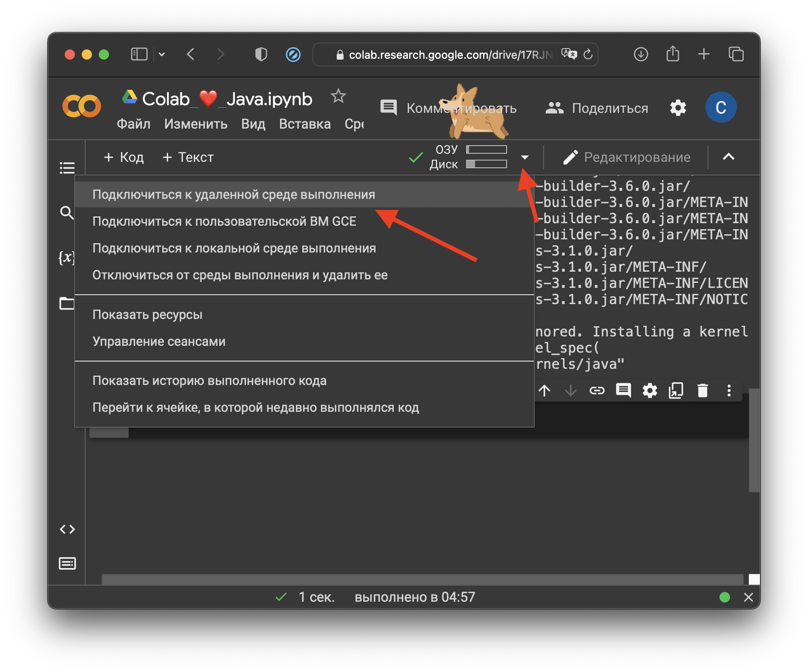Click the ОЗУ usage bar indicator
The height and width of the screenshot is (672, 808).
[486, 149]
